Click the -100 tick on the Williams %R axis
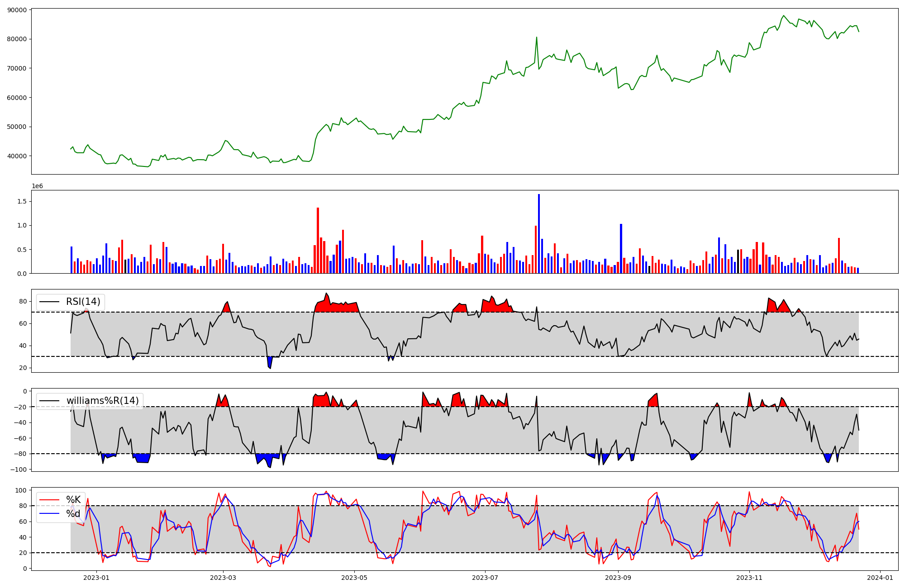Viewport: 905px width, 588px height. [x=19, y=469]
